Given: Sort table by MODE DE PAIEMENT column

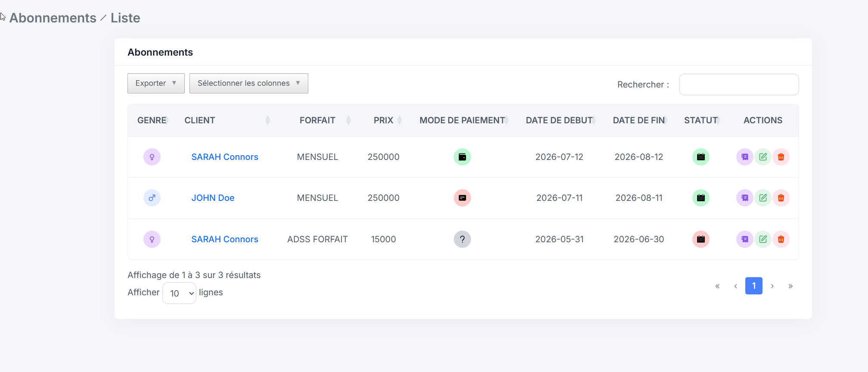Looking at the screenshot, I should 462,120.
